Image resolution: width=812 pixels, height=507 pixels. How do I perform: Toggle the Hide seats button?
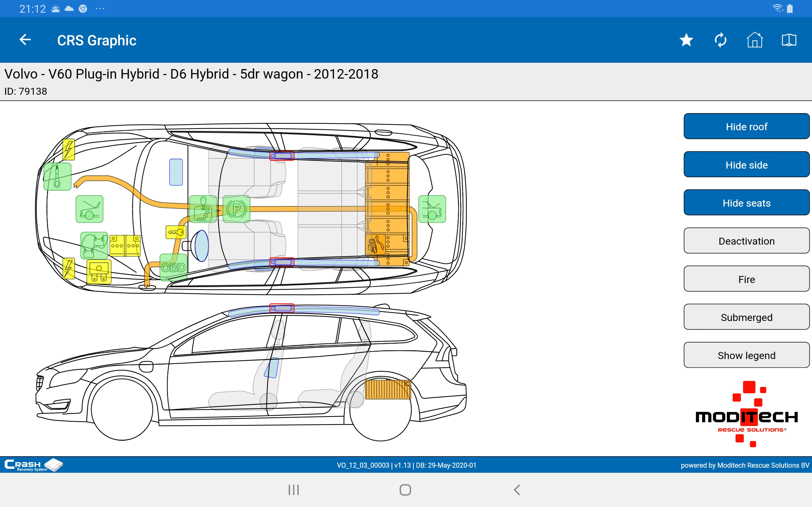click(746, 203)
